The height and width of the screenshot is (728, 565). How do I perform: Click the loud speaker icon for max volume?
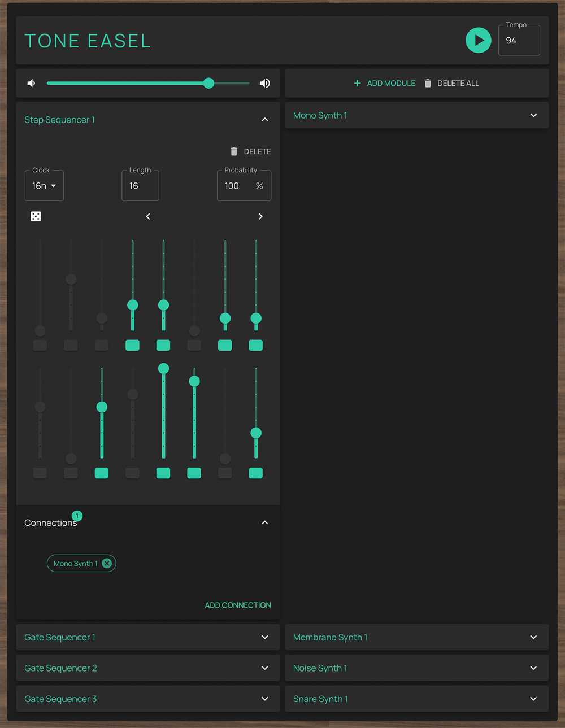click(x=264, y=83)
